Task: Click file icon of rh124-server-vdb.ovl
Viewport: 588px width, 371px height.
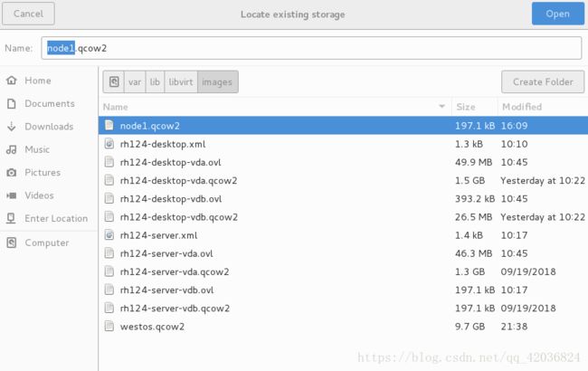Action: (x=109, y=290)
